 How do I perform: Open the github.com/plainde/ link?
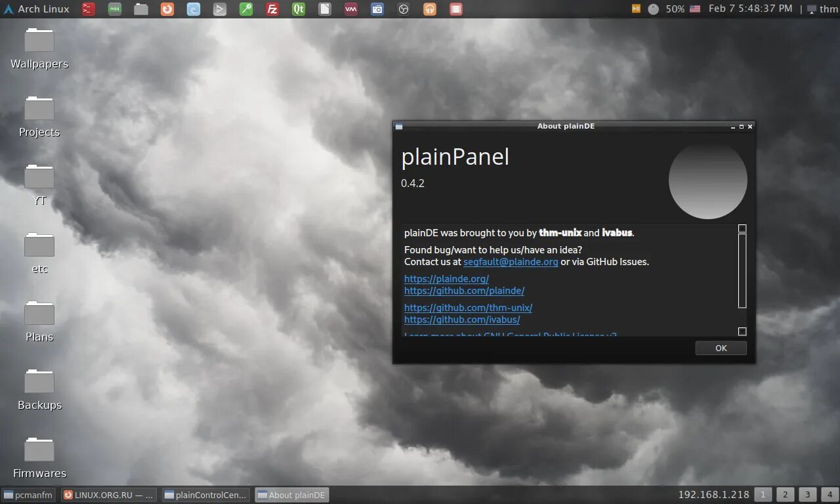click(464, 291)
